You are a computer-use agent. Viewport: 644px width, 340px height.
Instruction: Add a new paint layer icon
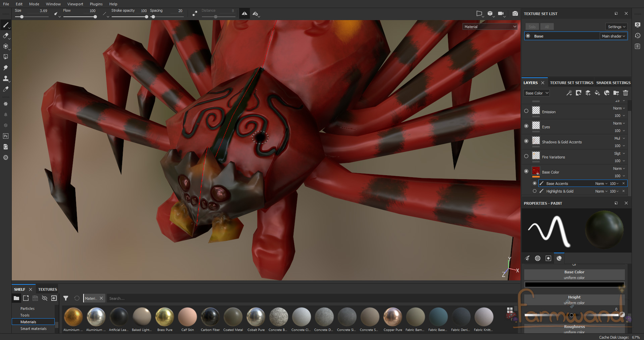(588, 93)
